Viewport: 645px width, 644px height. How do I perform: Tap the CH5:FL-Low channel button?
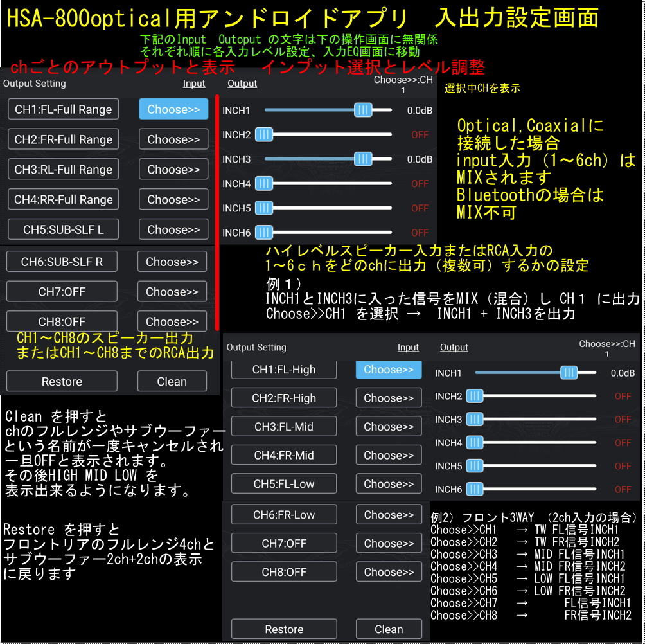coord(284,484)
